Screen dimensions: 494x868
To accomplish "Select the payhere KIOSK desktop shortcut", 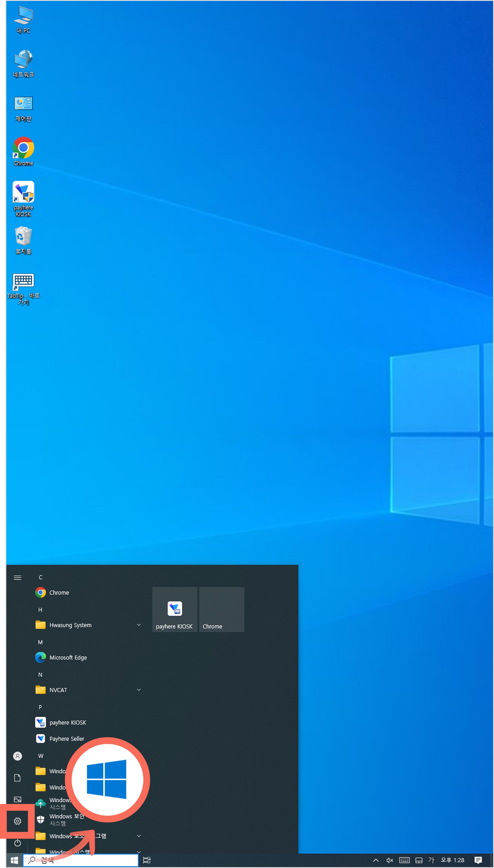I will click(23, 199).
